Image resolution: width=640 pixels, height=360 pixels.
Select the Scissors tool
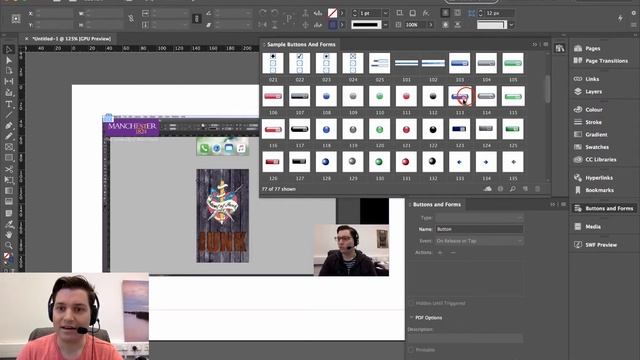tap(9, 169)
